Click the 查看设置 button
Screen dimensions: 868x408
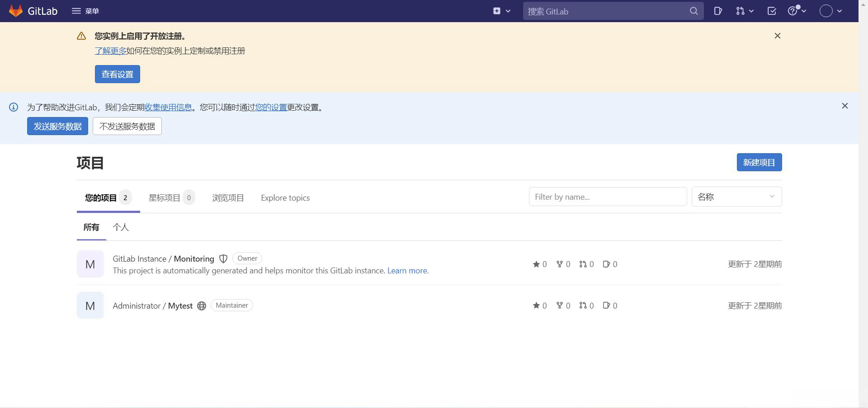click(x=117, y=74)
